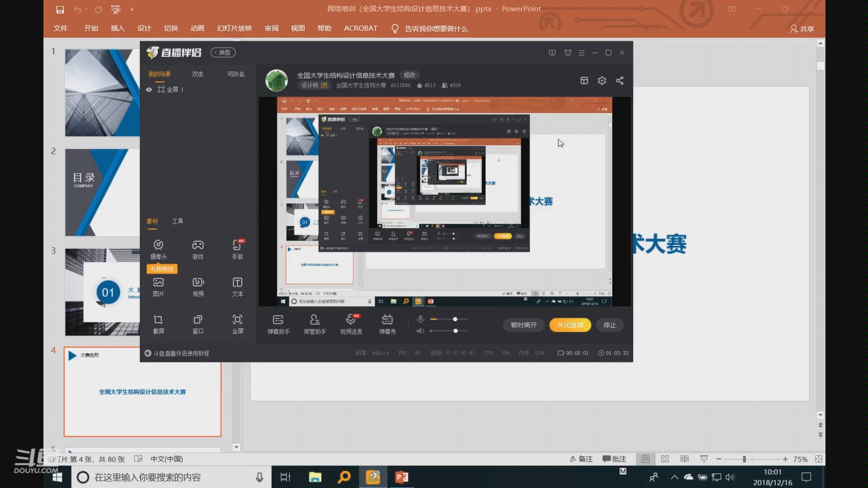Open the 幻灯片放映 ribbon tab

tap(234, 28)
